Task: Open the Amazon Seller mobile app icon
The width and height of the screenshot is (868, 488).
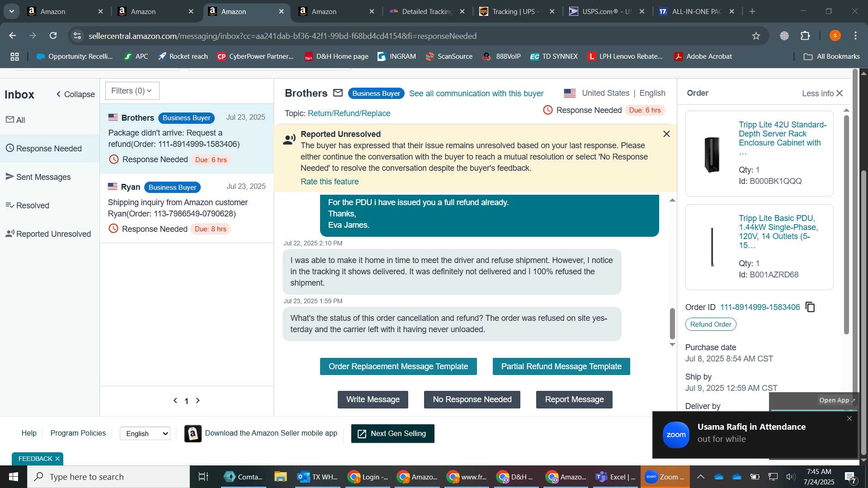Action: click(x=193, y=434)
